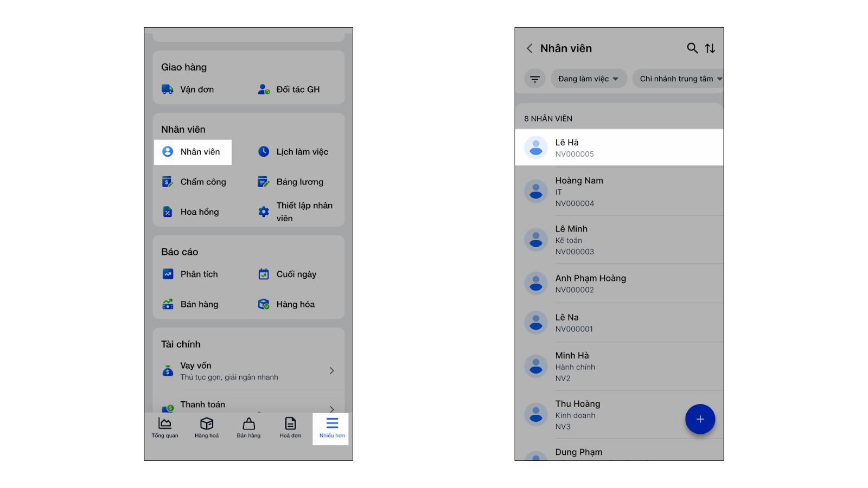The image size is (868, 488).
Task: Open Cuối ngày end-of-day report
Action: (x=287, y=274)
